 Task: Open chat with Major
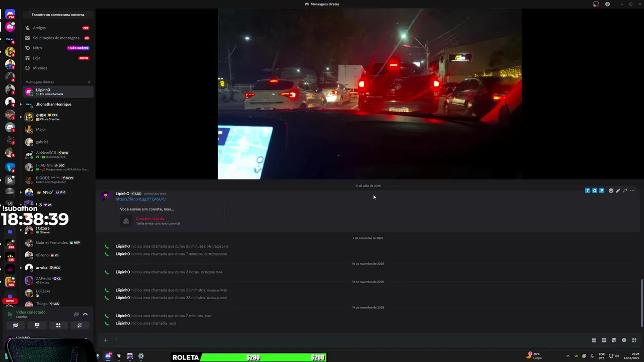tap(58, 129)
